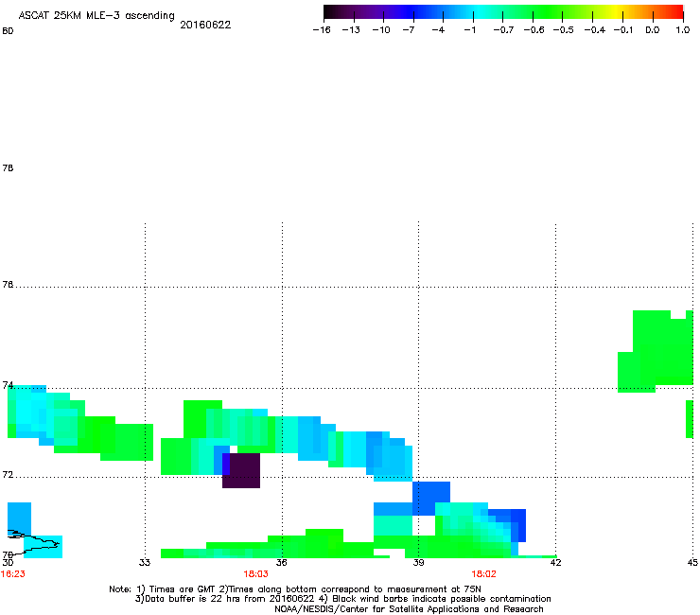The image size is (700, 615).
Task: Click the '80' latitude label at top left
Action: (8, 31)
